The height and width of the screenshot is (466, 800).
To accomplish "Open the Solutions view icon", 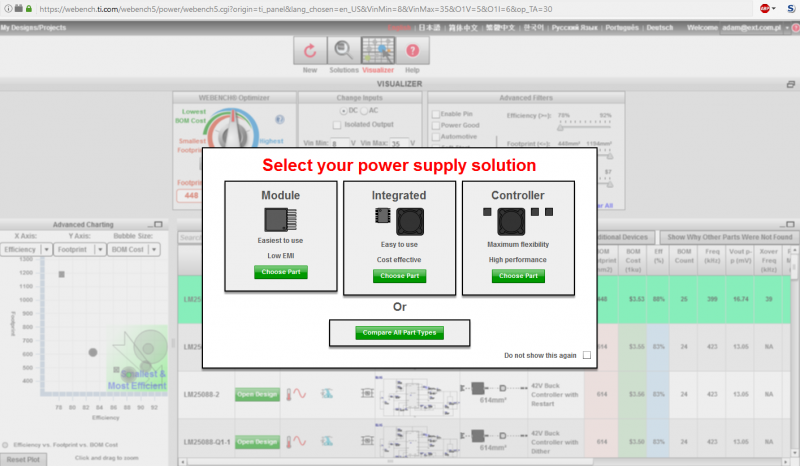I will coord(343,52).
